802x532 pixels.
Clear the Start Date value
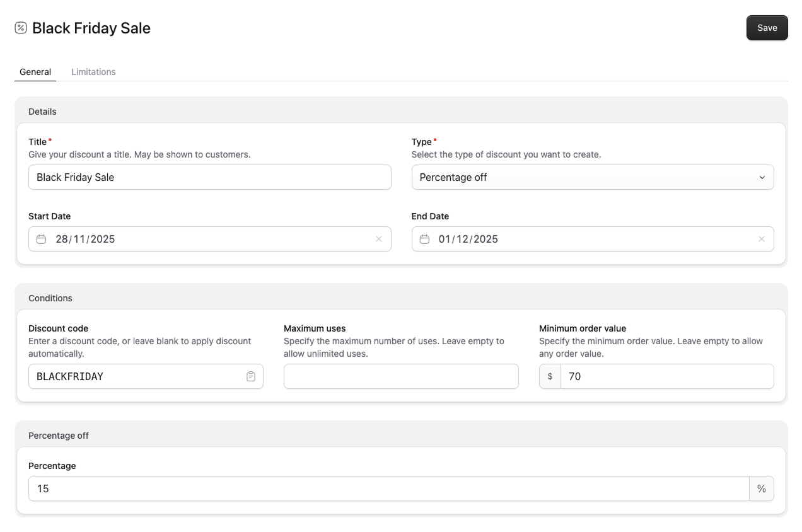pos(379,239)
